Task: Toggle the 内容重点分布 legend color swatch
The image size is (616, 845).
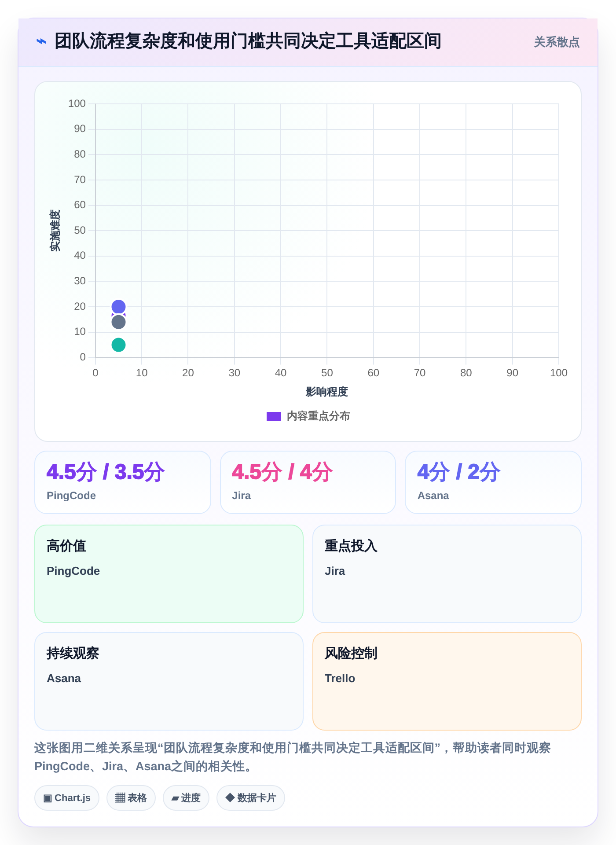Action: click(x=274, y=416)
